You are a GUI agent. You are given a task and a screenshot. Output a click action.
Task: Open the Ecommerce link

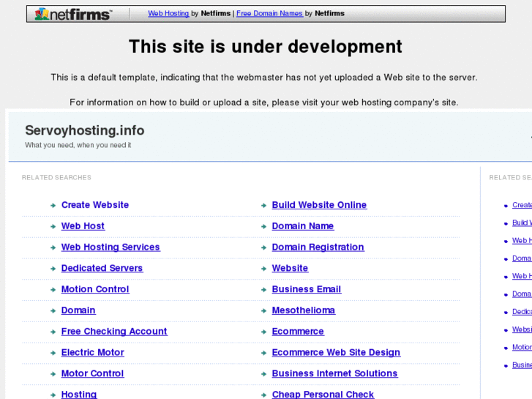298,332
